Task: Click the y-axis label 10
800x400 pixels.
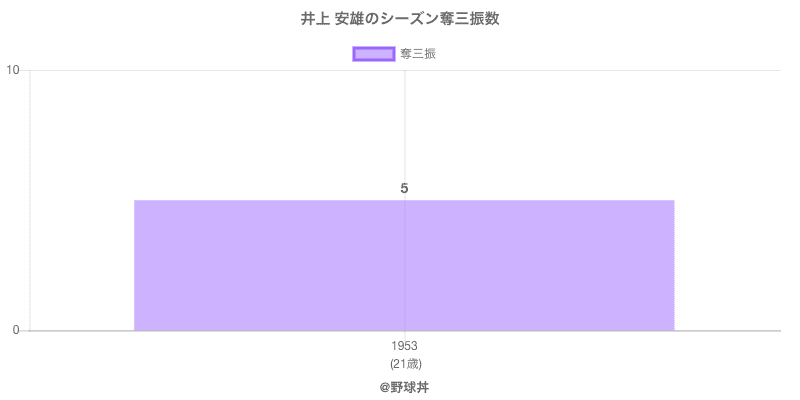Action: (13, 70)
